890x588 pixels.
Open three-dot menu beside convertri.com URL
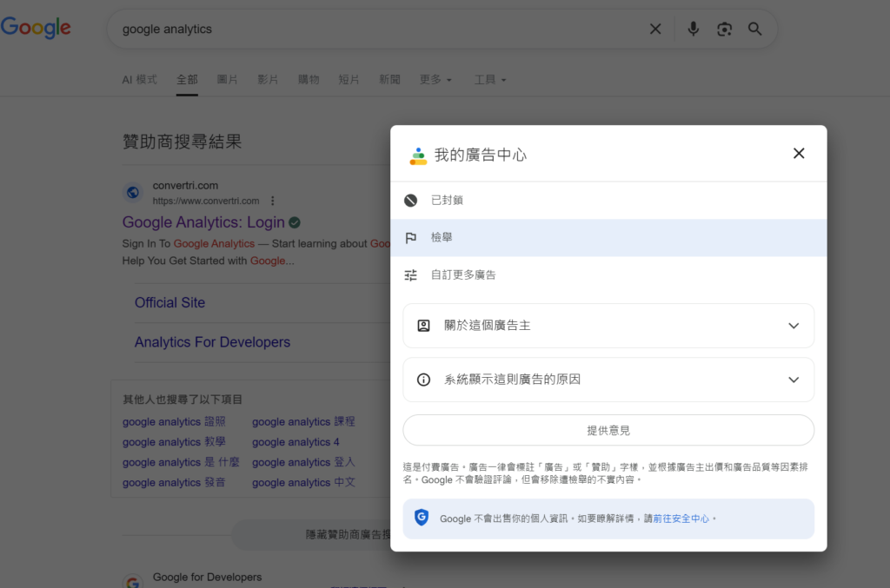[x=273, y=201]
